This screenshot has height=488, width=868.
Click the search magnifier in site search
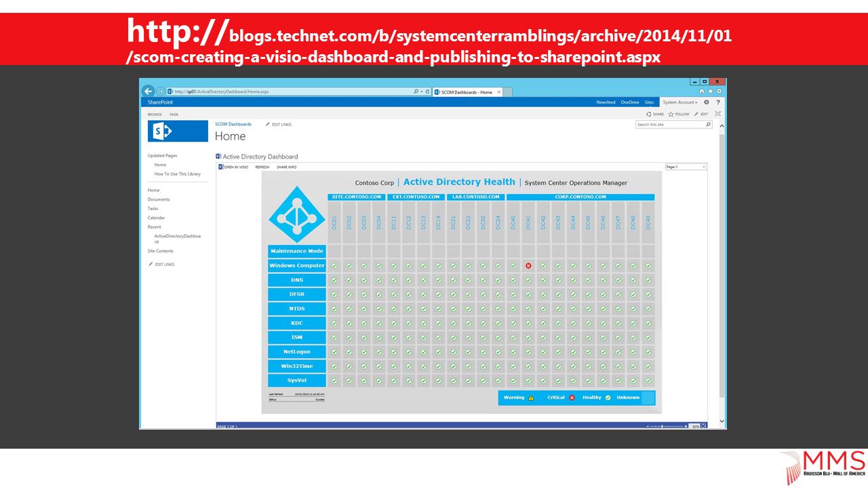tap(708, 125)
